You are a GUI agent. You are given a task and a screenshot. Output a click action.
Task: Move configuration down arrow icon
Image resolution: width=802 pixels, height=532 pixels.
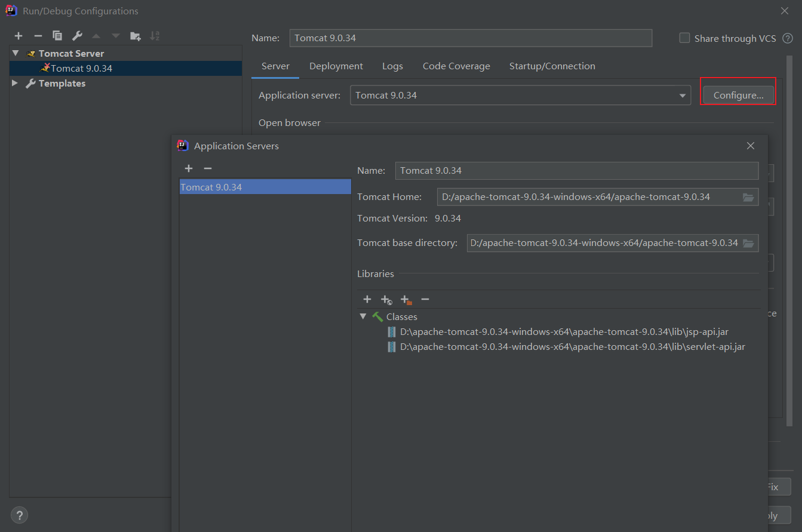click(x=115, y=36)
